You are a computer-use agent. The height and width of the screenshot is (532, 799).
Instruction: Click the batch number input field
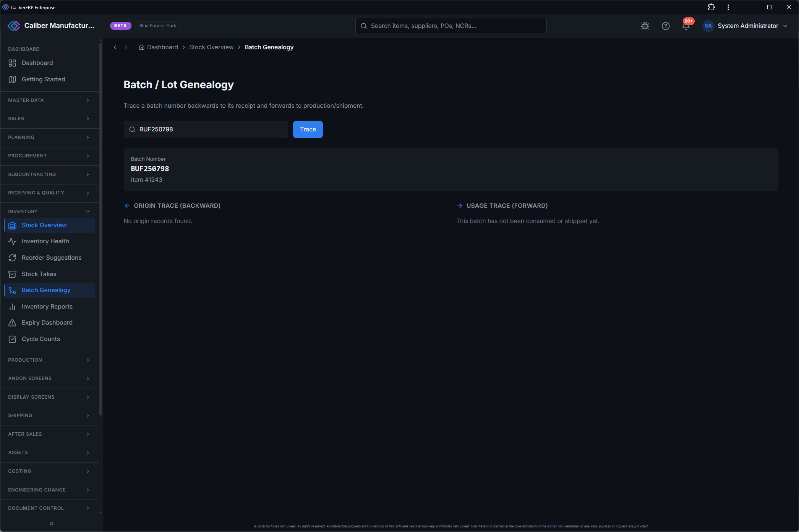pyautogui.click(x=206, y=129)
